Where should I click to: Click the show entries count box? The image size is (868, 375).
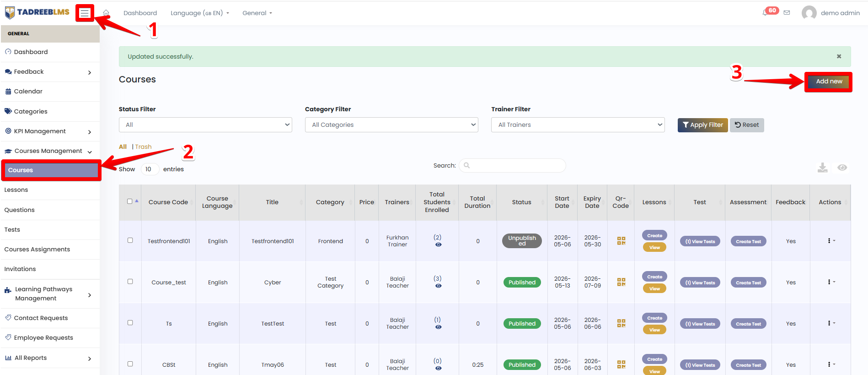150,169
